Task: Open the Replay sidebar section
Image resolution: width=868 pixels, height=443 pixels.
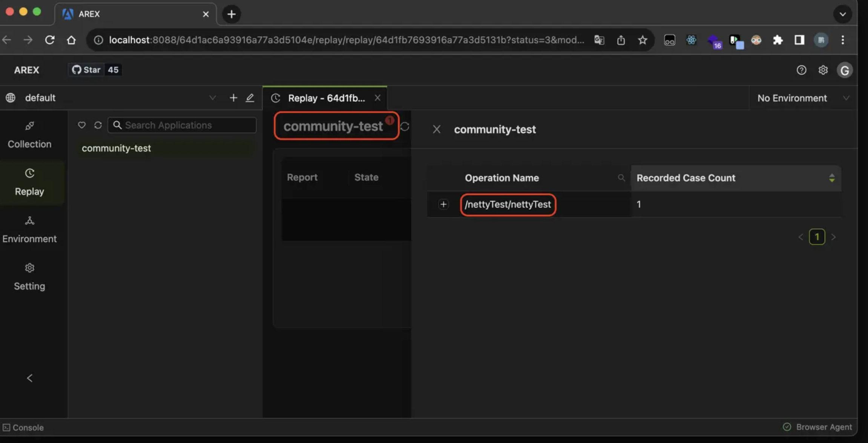Action: coord(29,183)
